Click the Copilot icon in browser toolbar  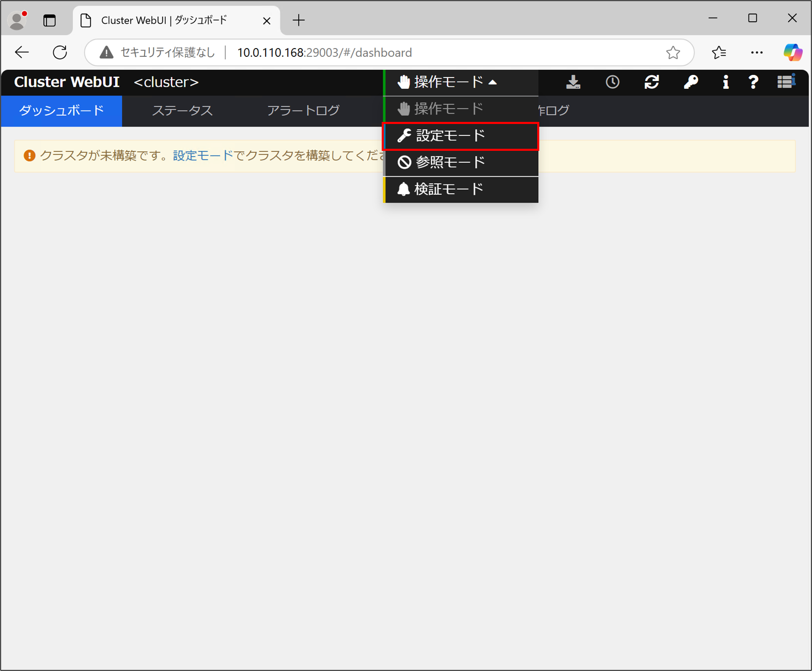pyautogui.click(x=792, y=52)
